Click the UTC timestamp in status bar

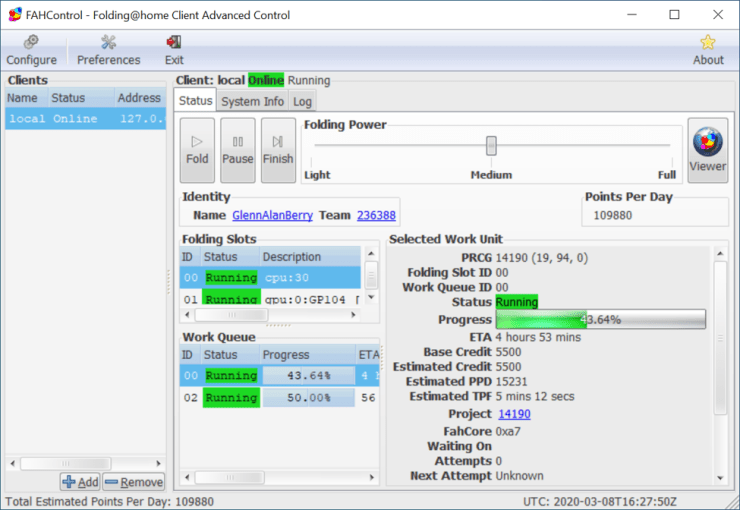coord(600,502)
